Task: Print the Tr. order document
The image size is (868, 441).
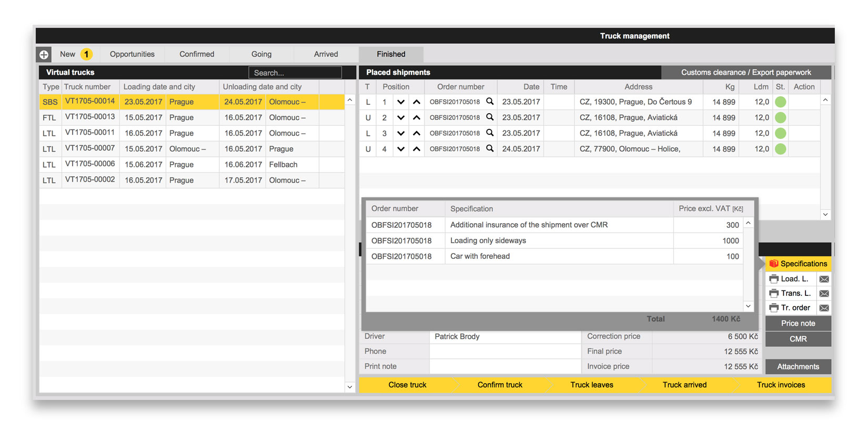Action: pos(774,308)
